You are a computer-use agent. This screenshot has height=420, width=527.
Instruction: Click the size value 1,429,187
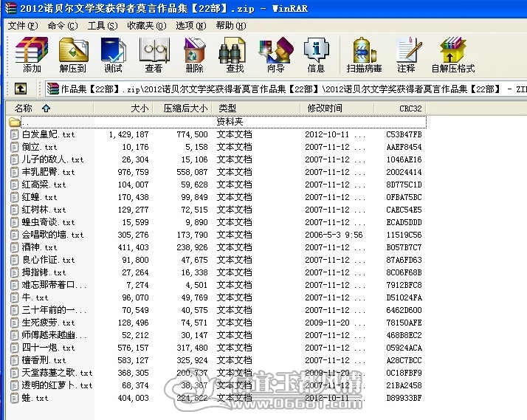pos(128,135)
